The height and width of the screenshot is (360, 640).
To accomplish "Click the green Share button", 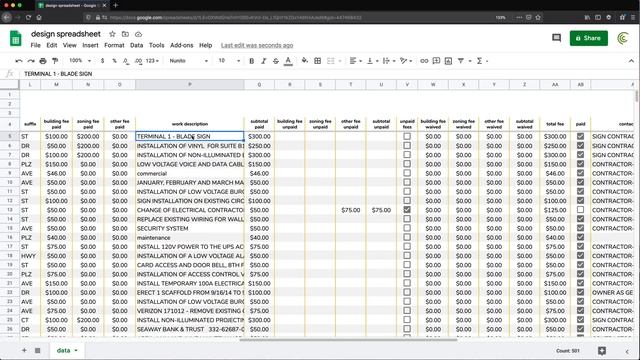I will pyautogui.click(x=589, y=38).
